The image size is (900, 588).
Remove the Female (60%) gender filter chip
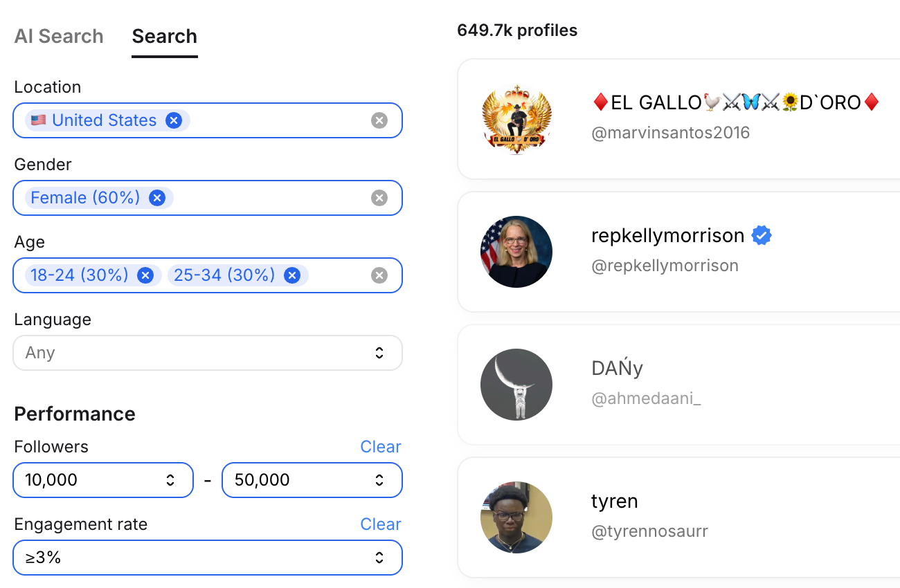pyautogui.click(x=157, y=198)
